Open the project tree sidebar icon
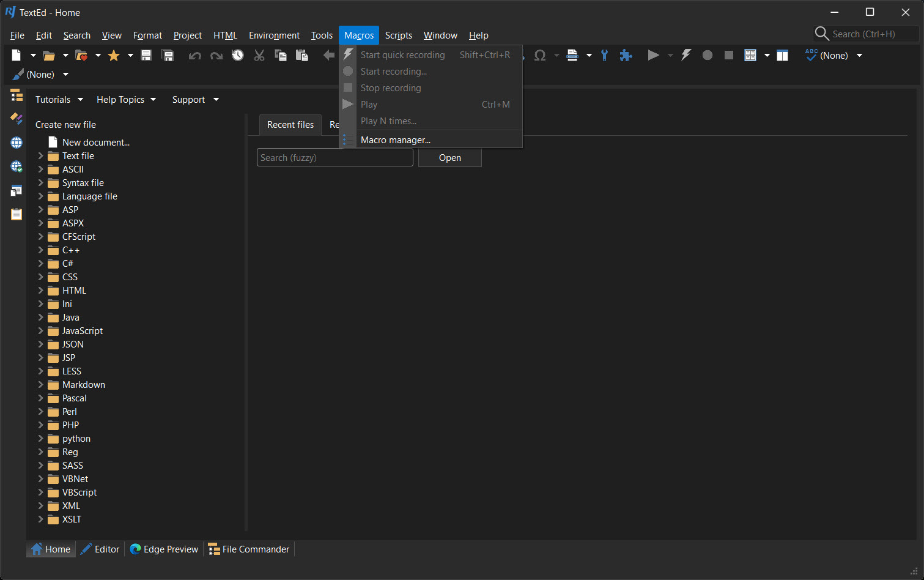This screenshot has height=580, width=924. 17,95
